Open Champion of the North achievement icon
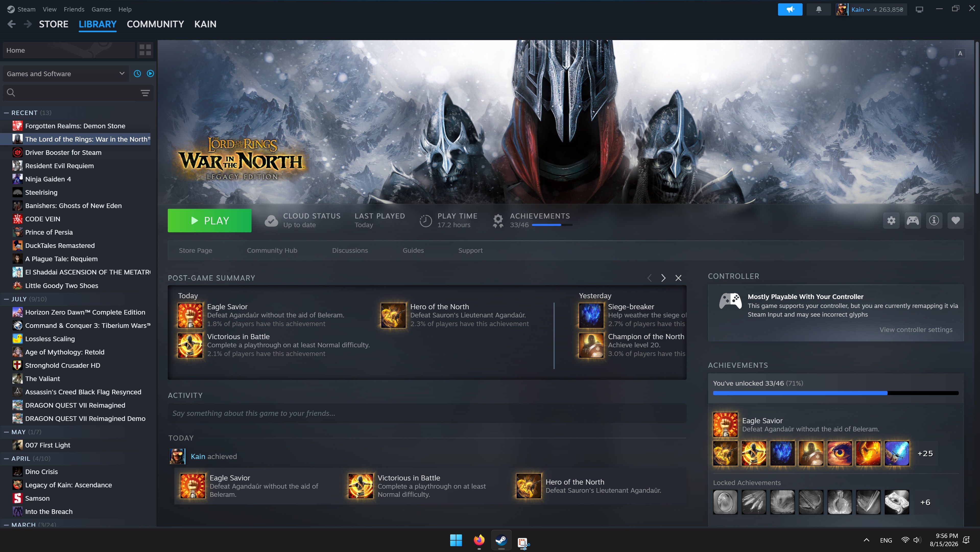Image resolution: width=980 pixels, height=552 pixels. 591,345
